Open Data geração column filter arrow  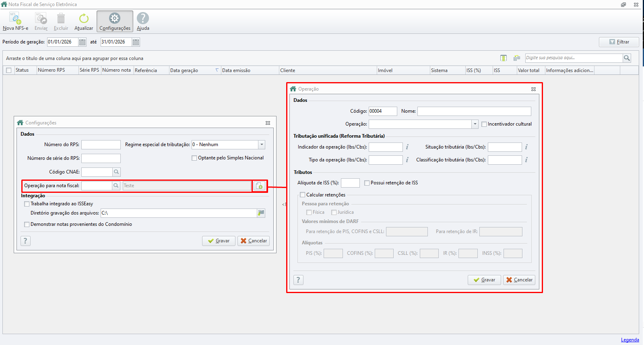[217, 70]
